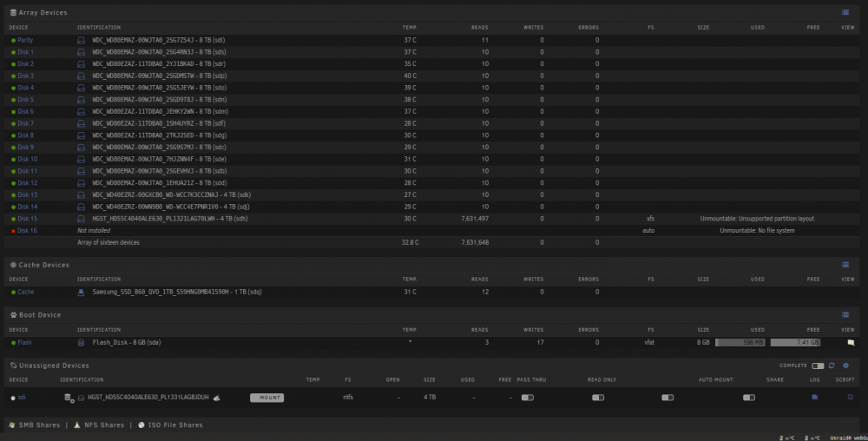Viewport: 868px width, 441px height.
Task: Toggle Share for sdi device
Action: 749,398
